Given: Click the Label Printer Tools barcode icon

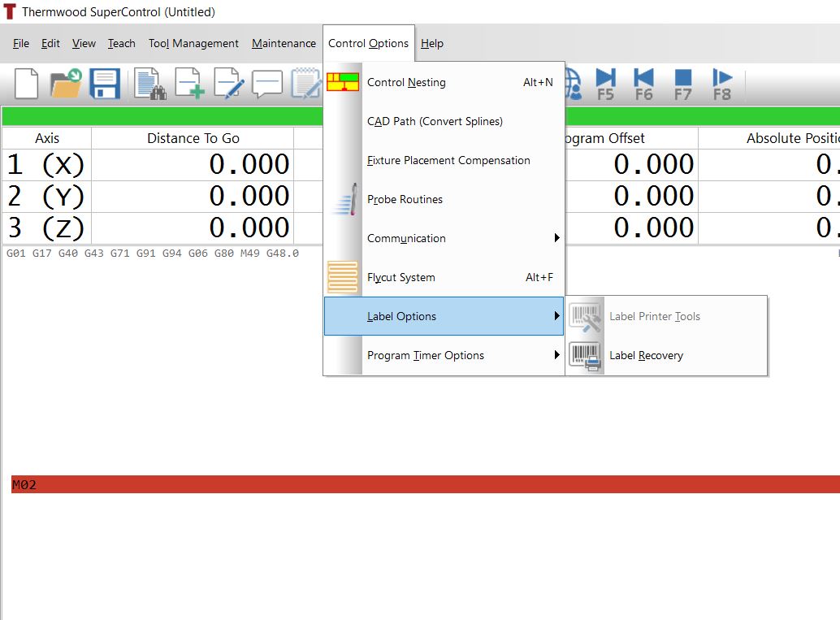Looking at the screenshot, I should click(x=585, y=317).
